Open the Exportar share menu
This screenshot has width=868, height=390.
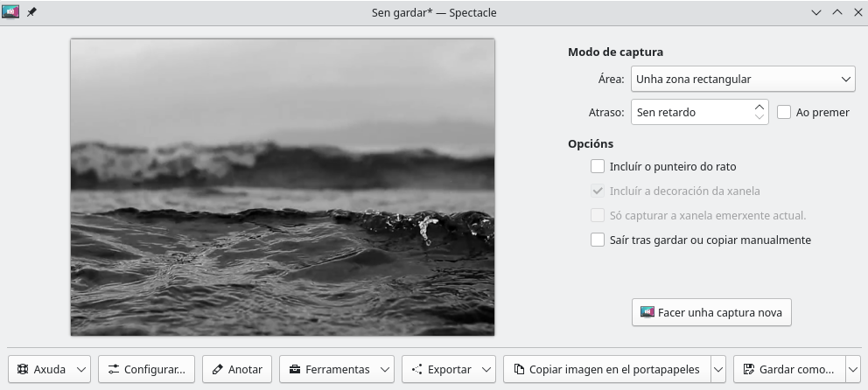coord(449,369)
